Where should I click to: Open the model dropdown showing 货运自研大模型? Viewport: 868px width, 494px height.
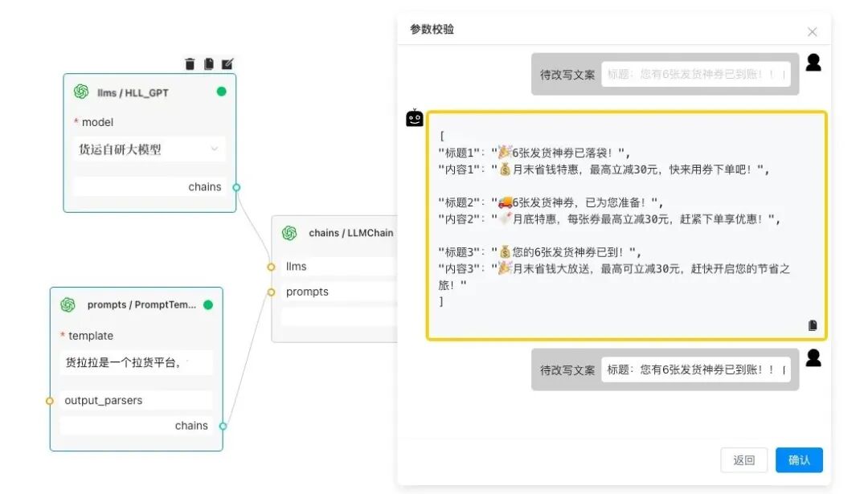point(149,149)
